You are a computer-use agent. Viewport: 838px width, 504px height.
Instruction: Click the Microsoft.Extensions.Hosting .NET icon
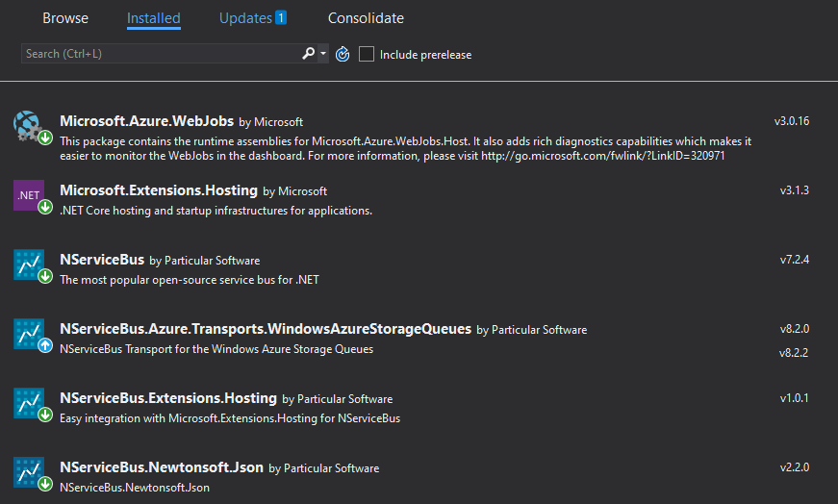coord(28,195)
